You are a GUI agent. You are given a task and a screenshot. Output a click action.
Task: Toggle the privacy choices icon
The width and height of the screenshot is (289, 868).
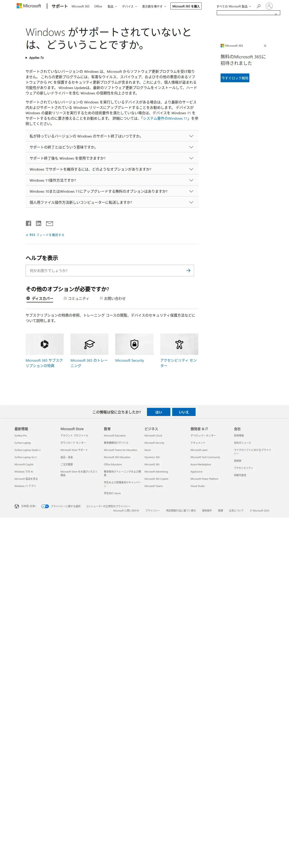[45, 506]
